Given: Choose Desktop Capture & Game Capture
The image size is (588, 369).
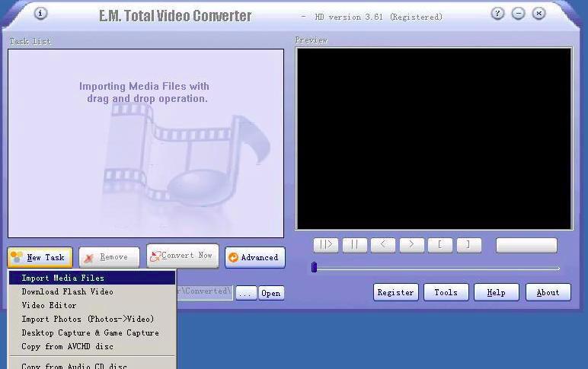Looking at the screenshot, I should (92, 332).
